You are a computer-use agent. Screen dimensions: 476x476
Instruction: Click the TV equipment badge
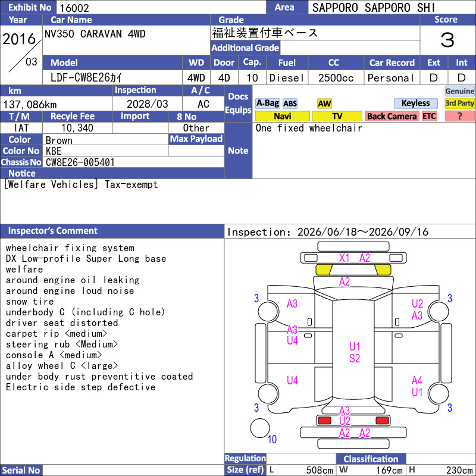[337, 116]
